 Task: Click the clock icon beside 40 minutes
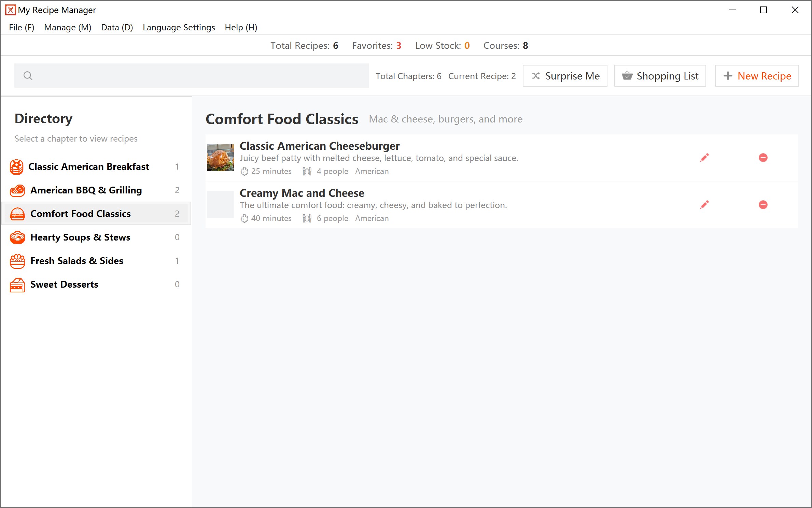[x=244, y=218]
